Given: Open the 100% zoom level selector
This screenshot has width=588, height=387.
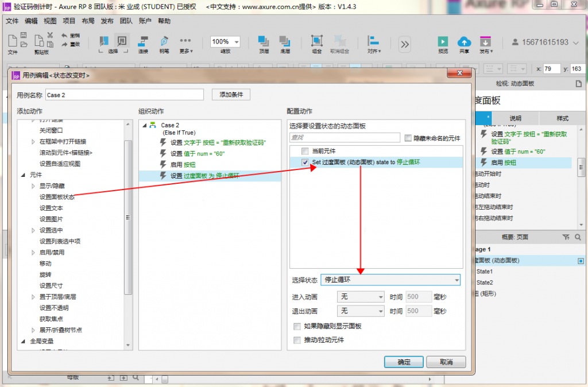Looking at the screenshot, I should coord(225,42).
